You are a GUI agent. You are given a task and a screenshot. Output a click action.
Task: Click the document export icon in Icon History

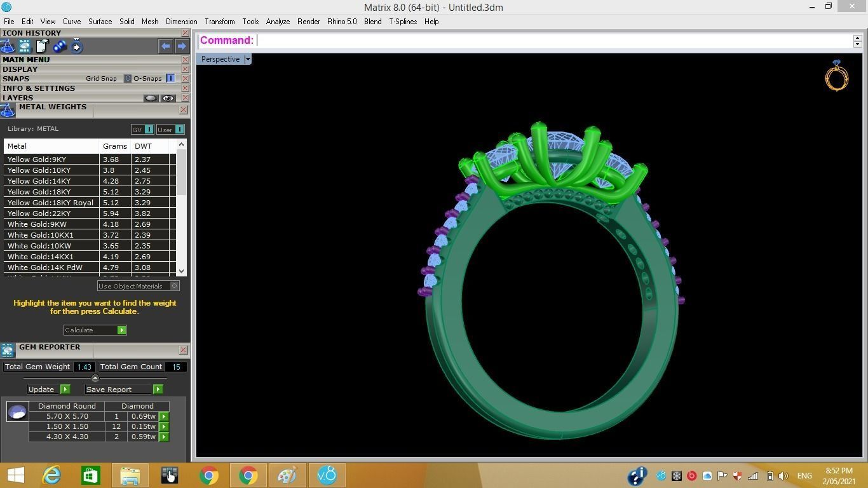[42, 46]
